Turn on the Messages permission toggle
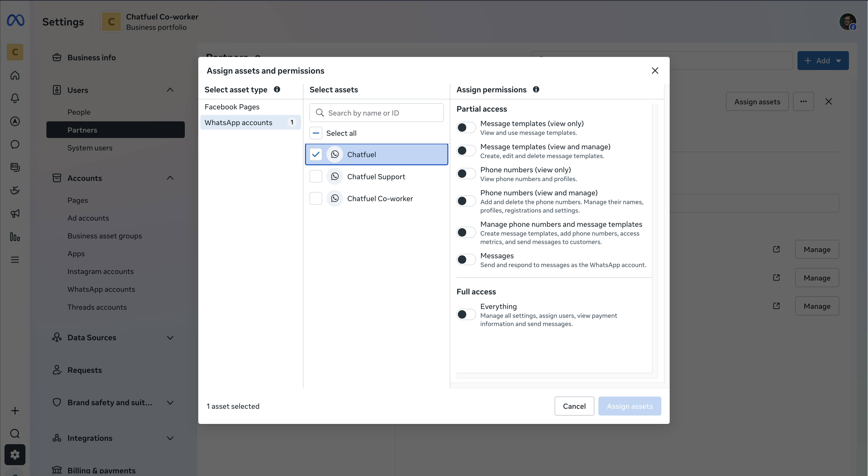The width and height of the screenshot is (868, 476). coord(466,260)
